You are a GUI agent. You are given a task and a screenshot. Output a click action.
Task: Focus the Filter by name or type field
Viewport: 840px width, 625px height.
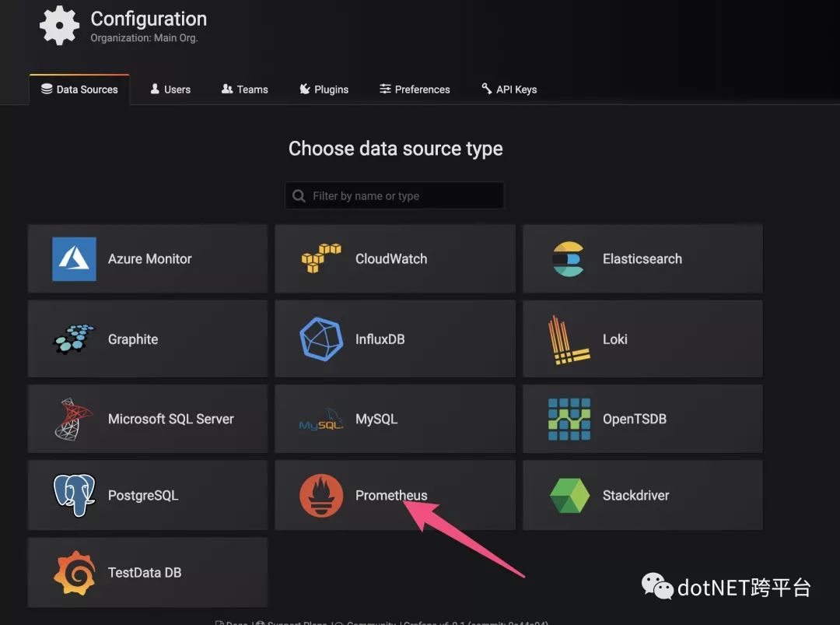point(394,195)
